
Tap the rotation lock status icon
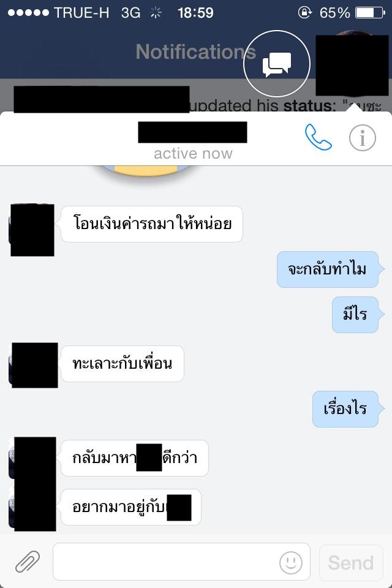[304, 12]
